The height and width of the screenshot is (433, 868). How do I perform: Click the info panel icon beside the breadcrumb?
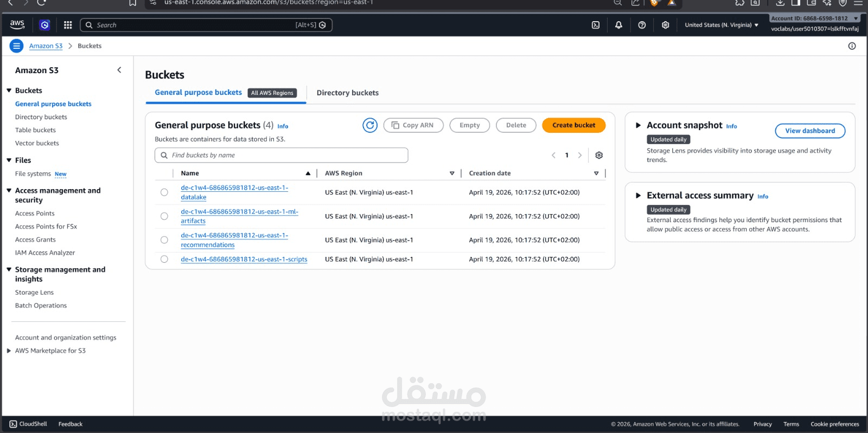point(852,46)
